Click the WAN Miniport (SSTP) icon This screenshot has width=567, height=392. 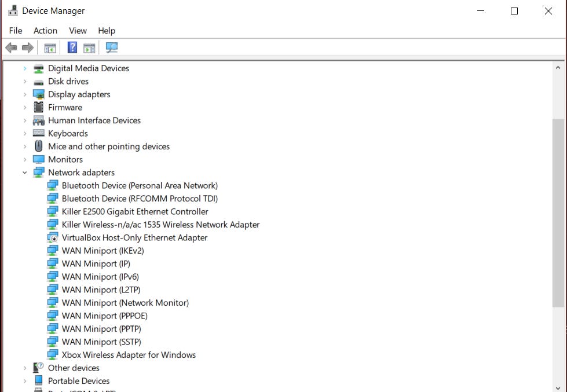point(53,342)
